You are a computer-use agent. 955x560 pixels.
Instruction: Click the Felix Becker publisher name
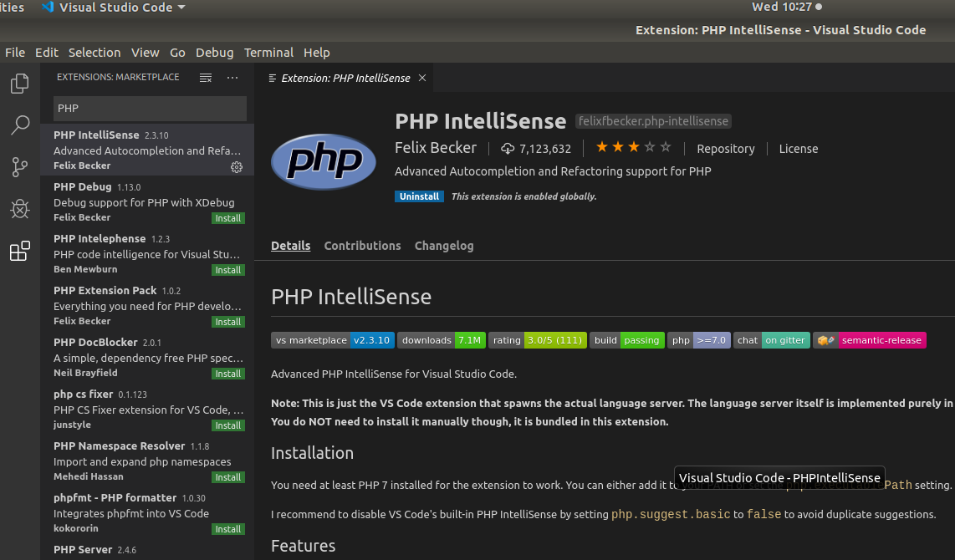(436, 148)
